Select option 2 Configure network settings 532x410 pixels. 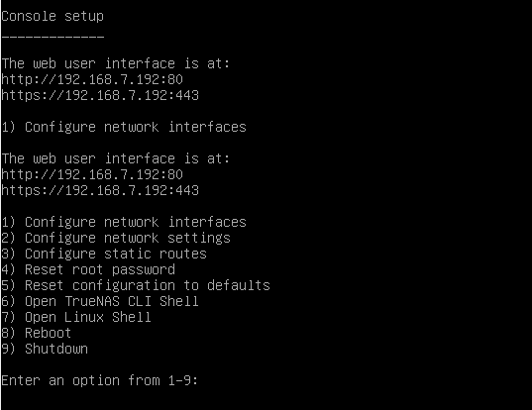[116, 238]
